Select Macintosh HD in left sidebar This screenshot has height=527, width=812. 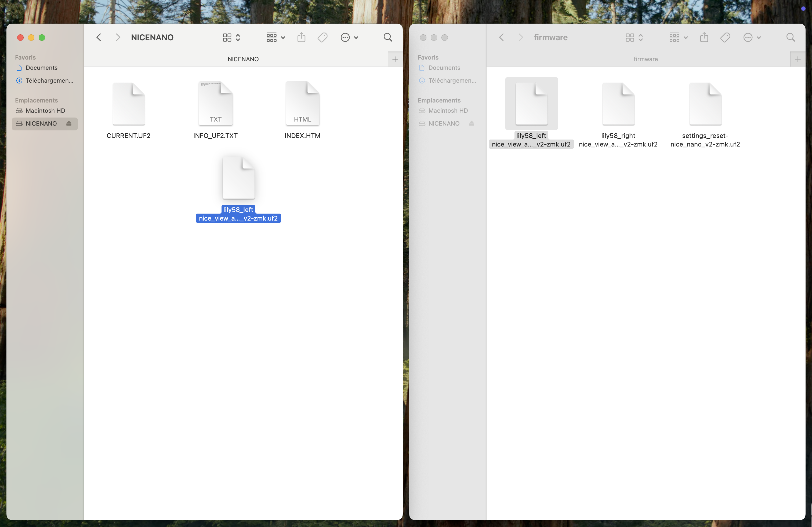45,111
